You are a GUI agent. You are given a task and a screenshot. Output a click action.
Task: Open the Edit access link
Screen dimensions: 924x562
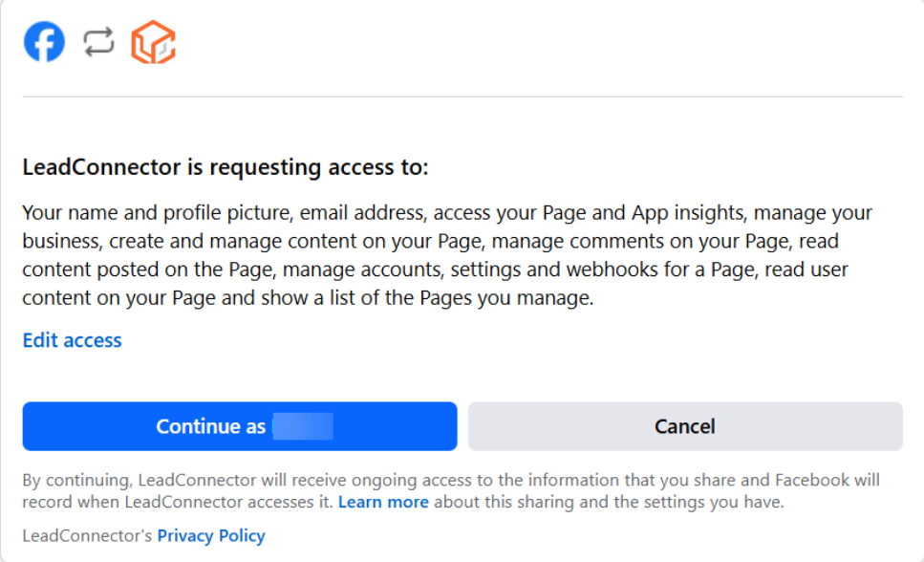click(73, 340)
